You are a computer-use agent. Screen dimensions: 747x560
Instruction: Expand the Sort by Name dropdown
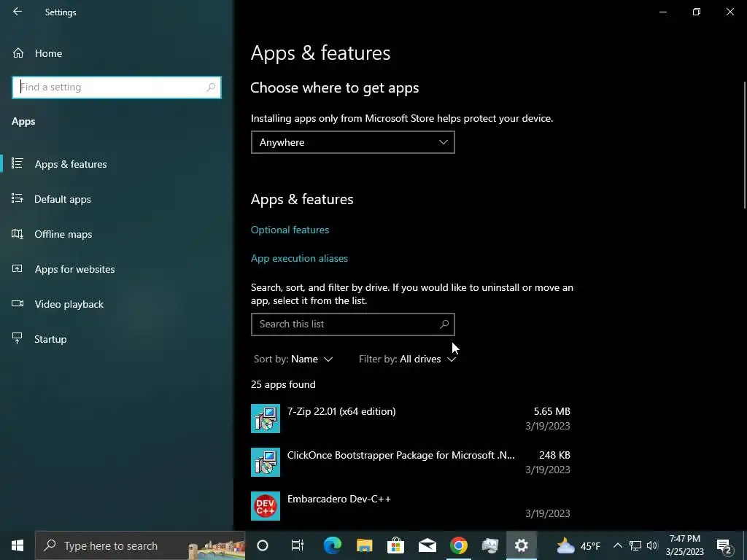tap(293, 359)
